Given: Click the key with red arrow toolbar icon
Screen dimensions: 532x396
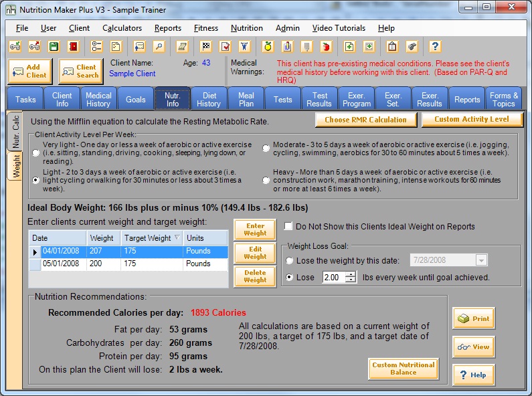Looking at the screenshot, I should point(35,46).
